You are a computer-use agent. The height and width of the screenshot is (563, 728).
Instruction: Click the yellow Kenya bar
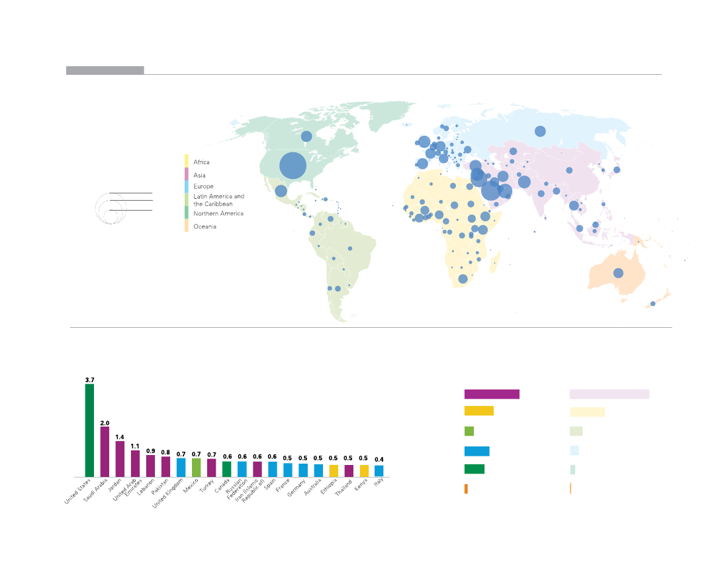pos(364,471)
